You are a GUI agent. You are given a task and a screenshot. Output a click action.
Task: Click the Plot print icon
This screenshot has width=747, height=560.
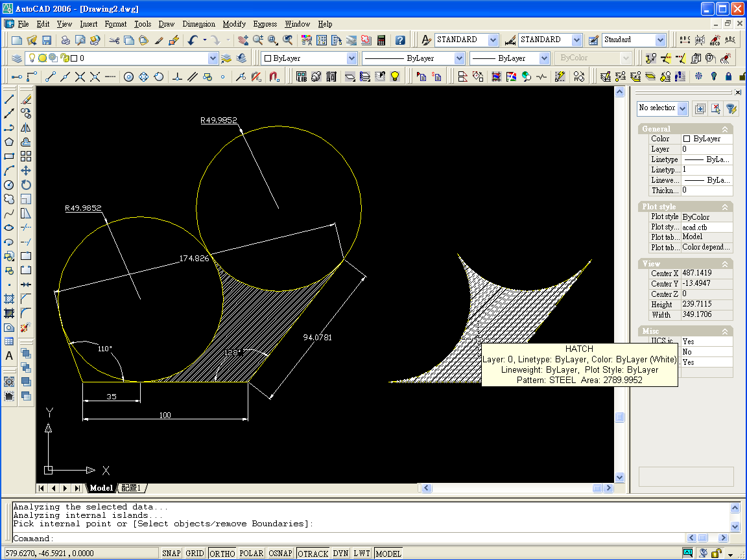click(x=65, y=40)
